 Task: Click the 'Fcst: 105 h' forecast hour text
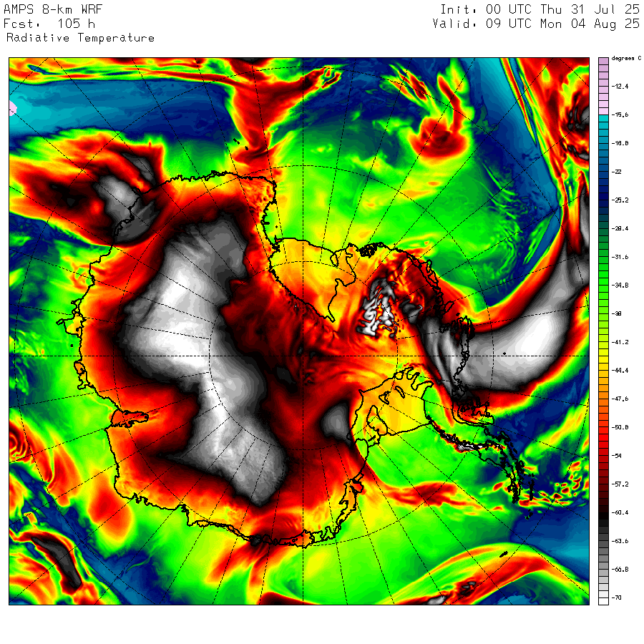tap(49, 24)
